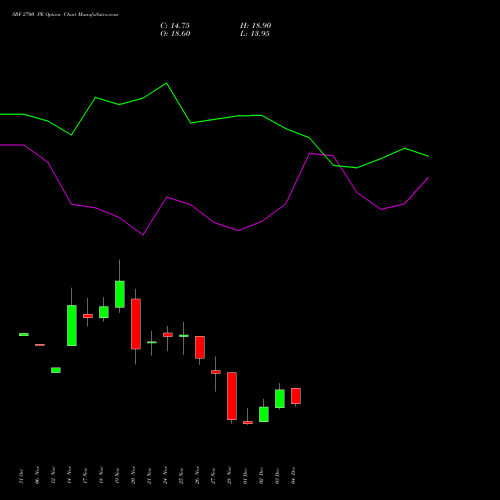This screenshot has height=500, width=500.
Task: Click the high value H: 18.90
Action: [x=255, y=26]
